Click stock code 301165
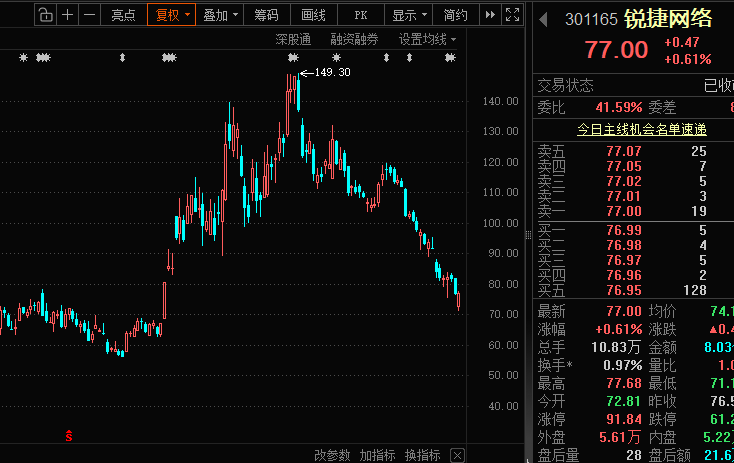 591,19
